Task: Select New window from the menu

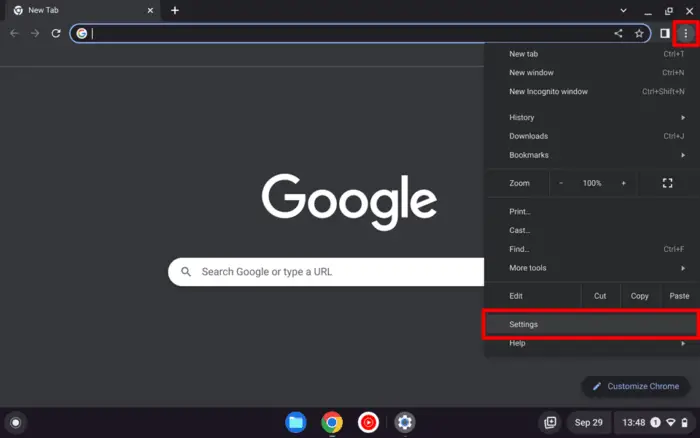Action: tap(592, 73)
